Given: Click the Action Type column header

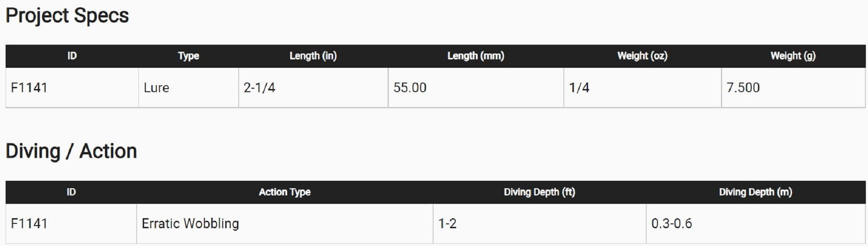Looking at the screenshot, I should (285, 192).
